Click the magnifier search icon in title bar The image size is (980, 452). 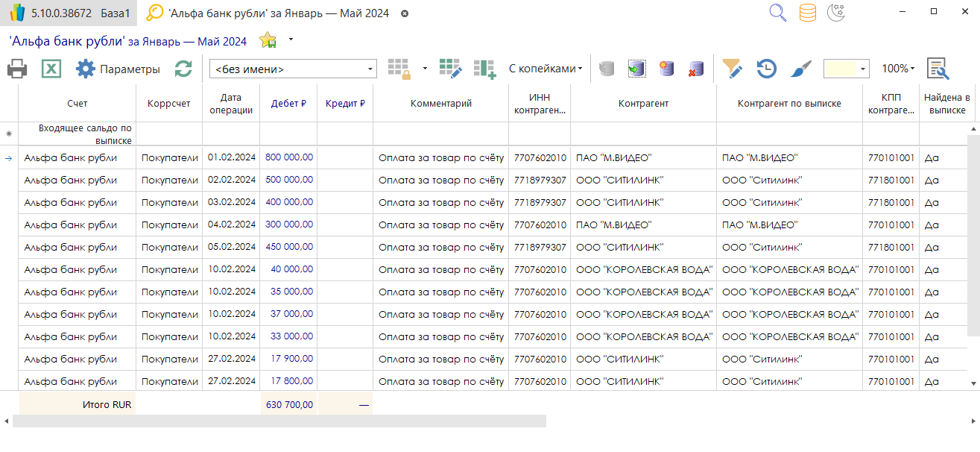[778, 13]
